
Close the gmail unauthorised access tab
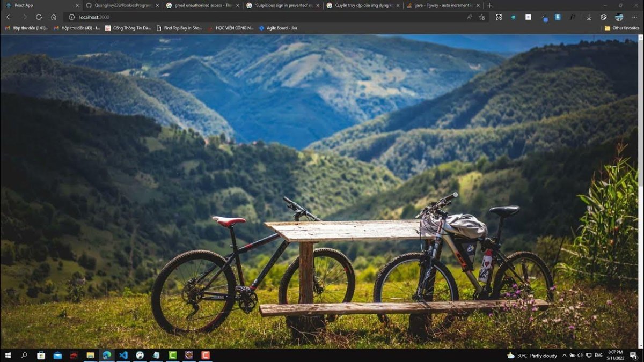point(237,5)
